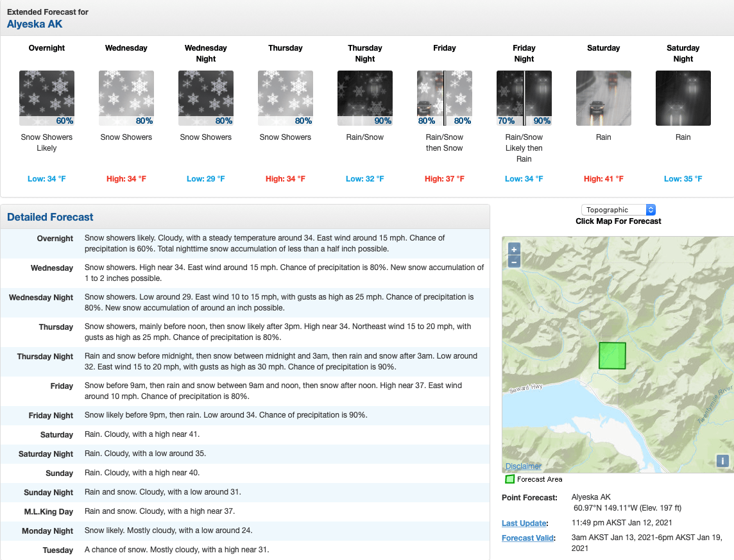The height and width of the screenshot is (560, 734).
Task: Click the Thursday Night rain/snow icon
Action: (x=365, y=98)
